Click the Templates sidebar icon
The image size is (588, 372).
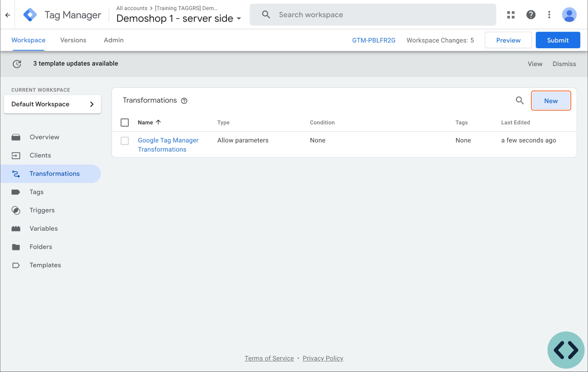(16, 265)
